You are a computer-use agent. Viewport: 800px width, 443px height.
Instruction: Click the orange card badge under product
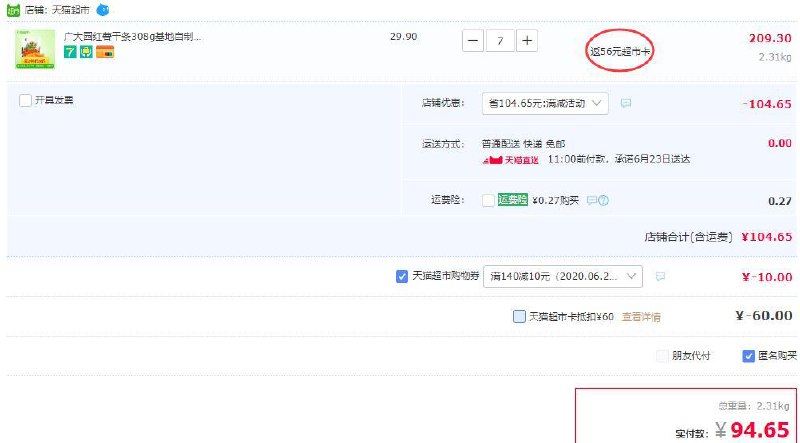[103, 52]
